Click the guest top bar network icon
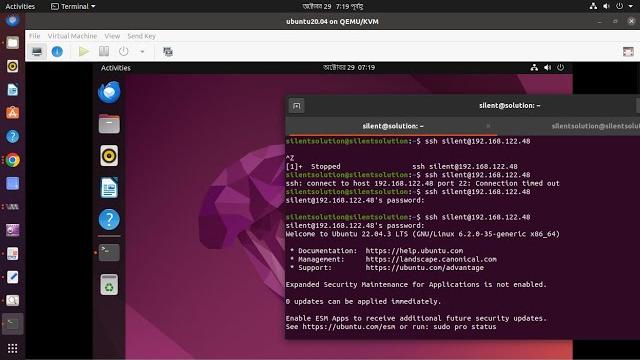Image resolution: width=640 pixels, height=360 pixels. click(534, 68)
